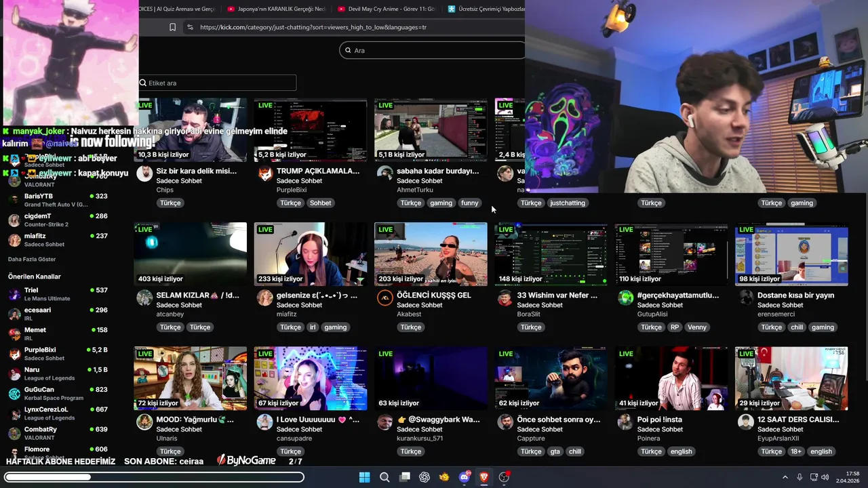Open the ÖĞLENCİ KUŞŞŞ GEL beach thumbnail
Viewport: 868px width, 488px height.
(x=431, y=254)
